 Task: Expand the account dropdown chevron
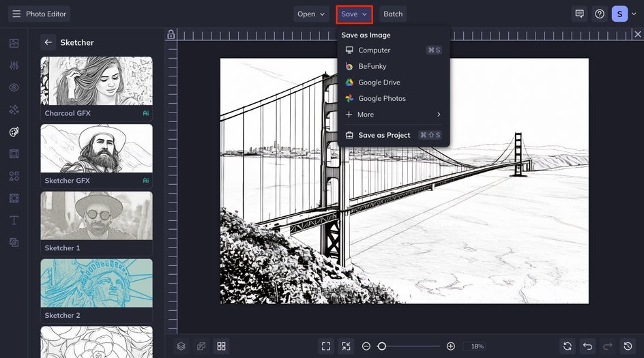pos(634,14)
